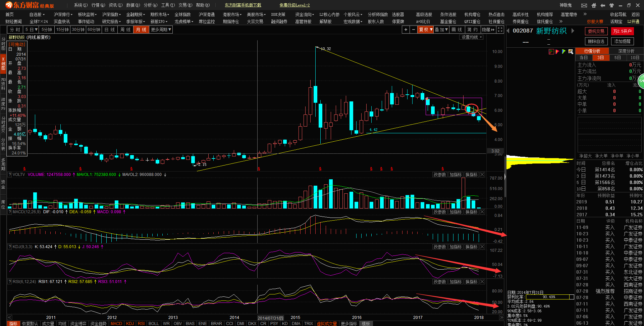Image resolution: width=644 pixels, height=326 pixels.
Task: Open 沪深排行 dropdown in toolbar
Action: 63,14
